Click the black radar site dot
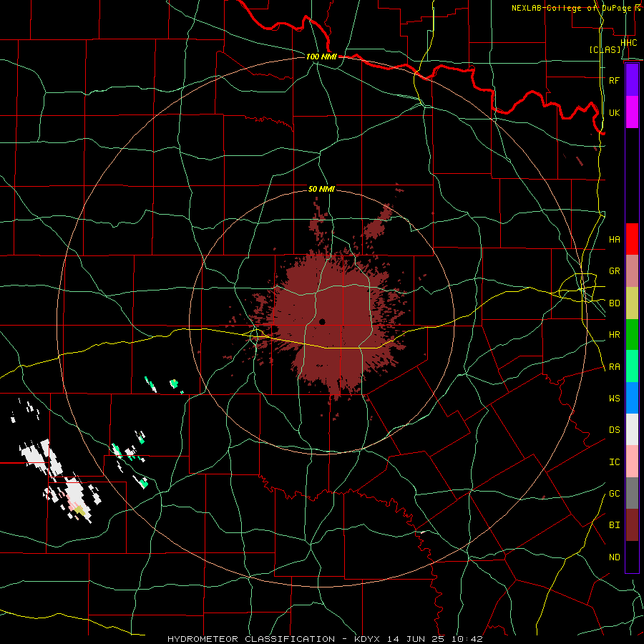This screenshot has height=644, width=644. (x=322, y=321)
